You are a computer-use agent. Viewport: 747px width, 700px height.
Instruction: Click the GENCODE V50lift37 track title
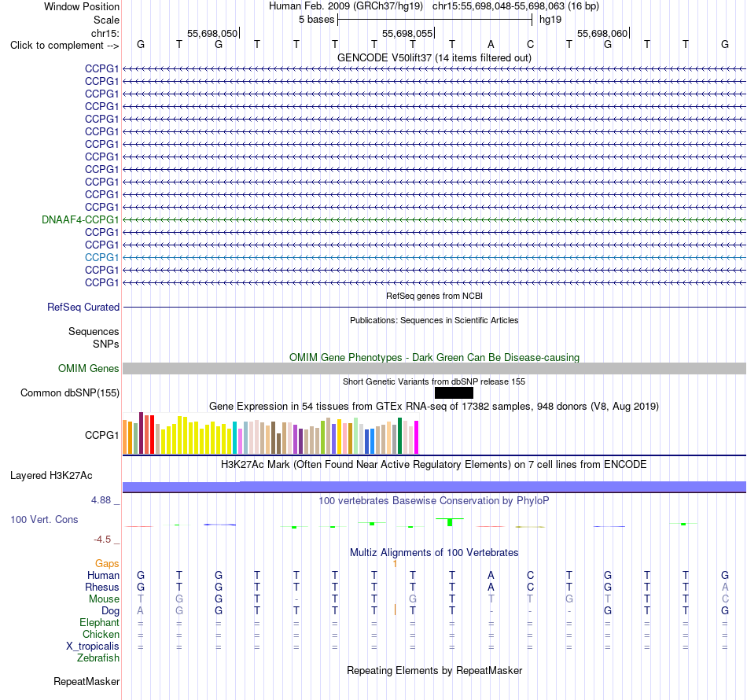(434, 57)
